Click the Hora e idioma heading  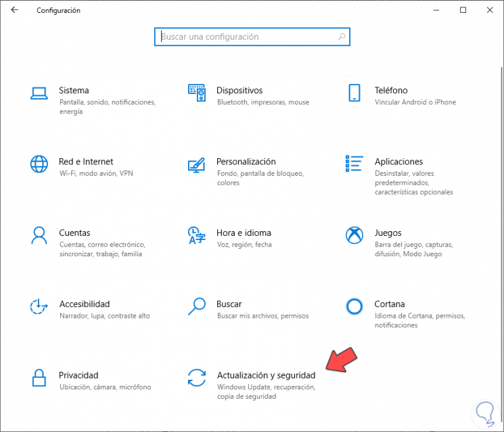click(244, 233)
